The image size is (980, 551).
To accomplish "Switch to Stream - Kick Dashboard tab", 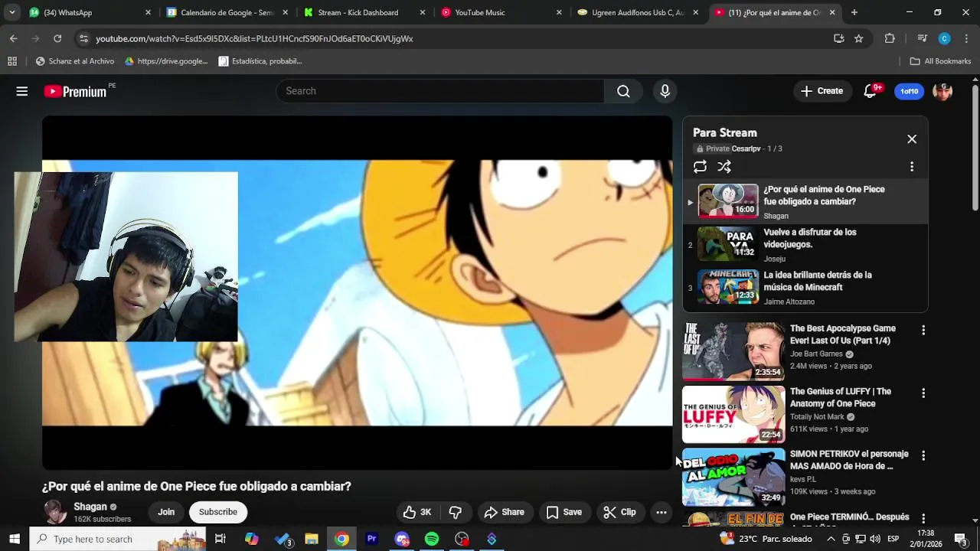I will tap(364, 12).
